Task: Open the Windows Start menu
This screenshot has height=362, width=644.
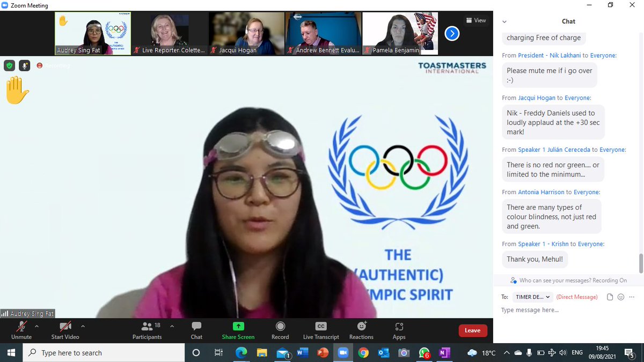Action: click(x=12, y=353)
